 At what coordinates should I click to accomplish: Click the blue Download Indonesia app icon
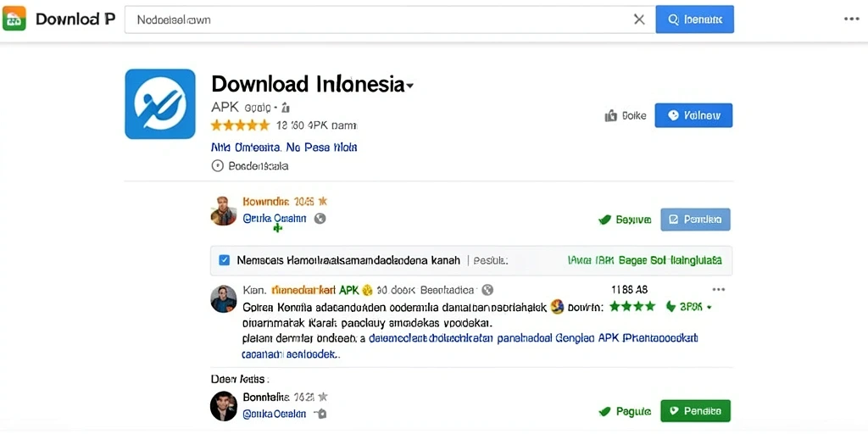pos(160,103)
